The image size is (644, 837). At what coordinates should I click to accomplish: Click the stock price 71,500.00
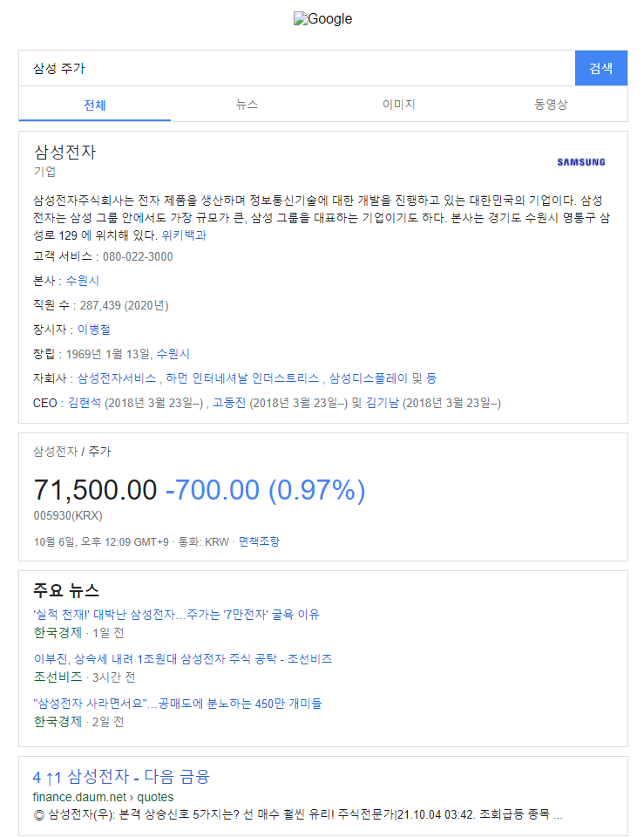[96, 490]
